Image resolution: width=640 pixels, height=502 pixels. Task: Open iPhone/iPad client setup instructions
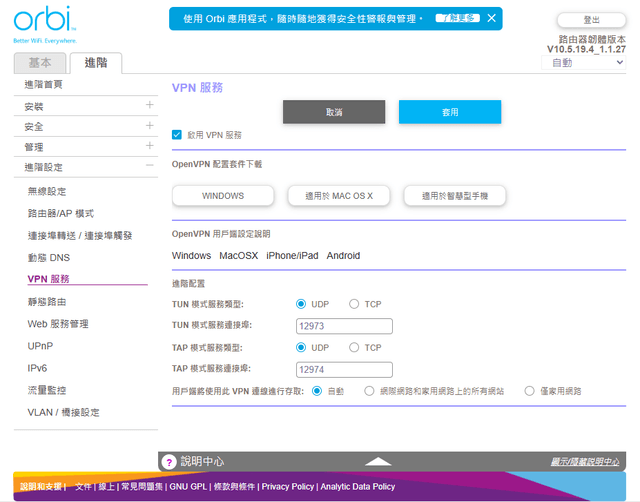tap(292, 255)
